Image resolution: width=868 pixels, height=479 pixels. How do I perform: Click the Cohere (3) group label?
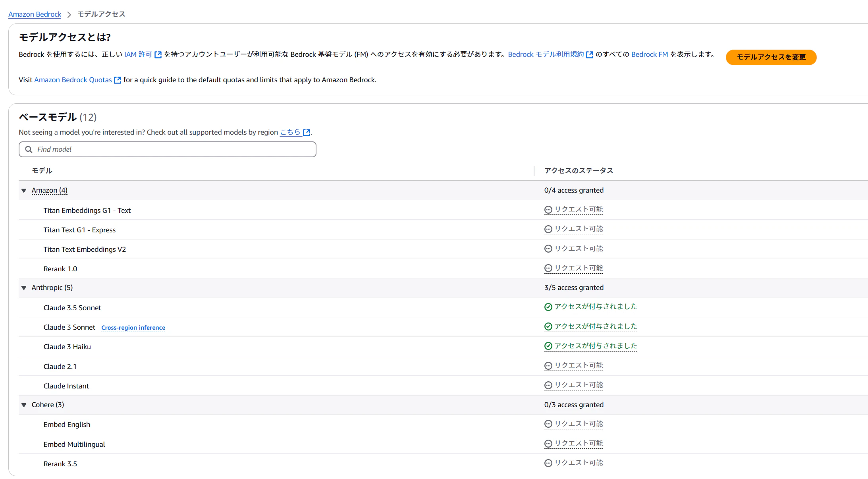[x=48, y=405]
